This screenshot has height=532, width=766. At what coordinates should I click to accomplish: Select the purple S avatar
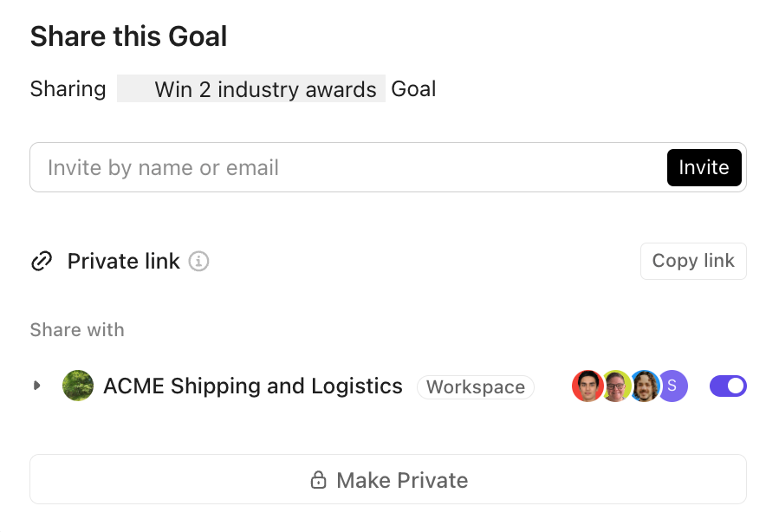pos(672,386)
